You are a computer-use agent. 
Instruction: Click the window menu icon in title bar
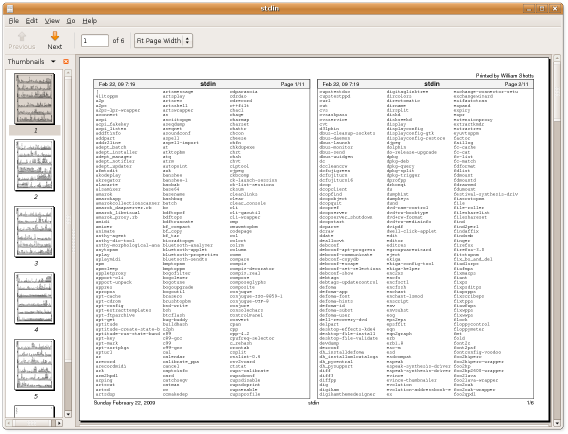[10, 8]
